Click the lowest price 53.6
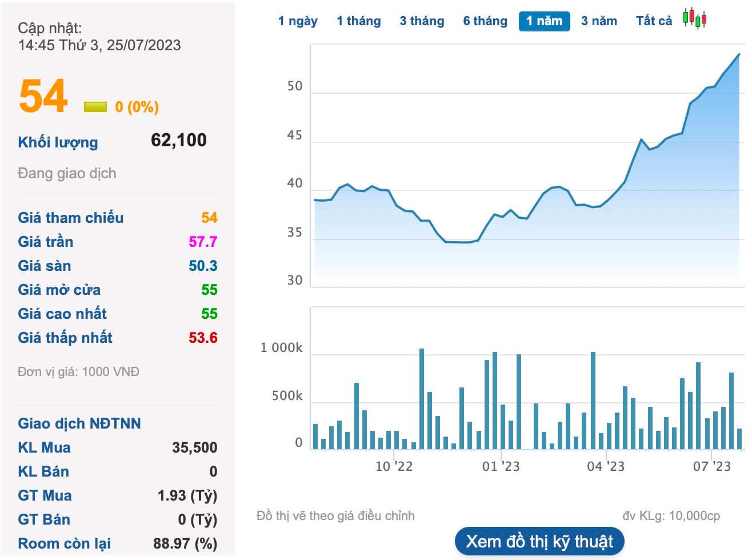This screenshot has height=560, width=752. click(x=203, y=338)
